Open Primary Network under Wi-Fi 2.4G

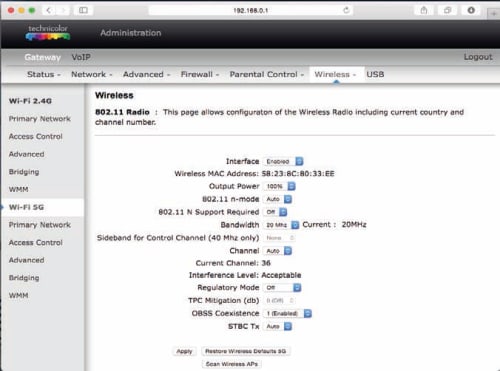[40, 119]
